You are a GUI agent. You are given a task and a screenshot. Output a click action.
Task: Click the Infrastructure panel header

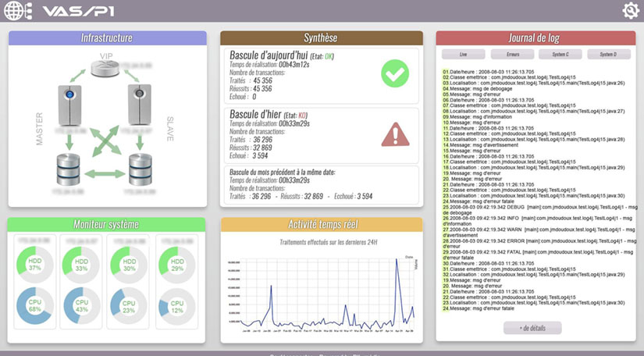pos(107,37)
